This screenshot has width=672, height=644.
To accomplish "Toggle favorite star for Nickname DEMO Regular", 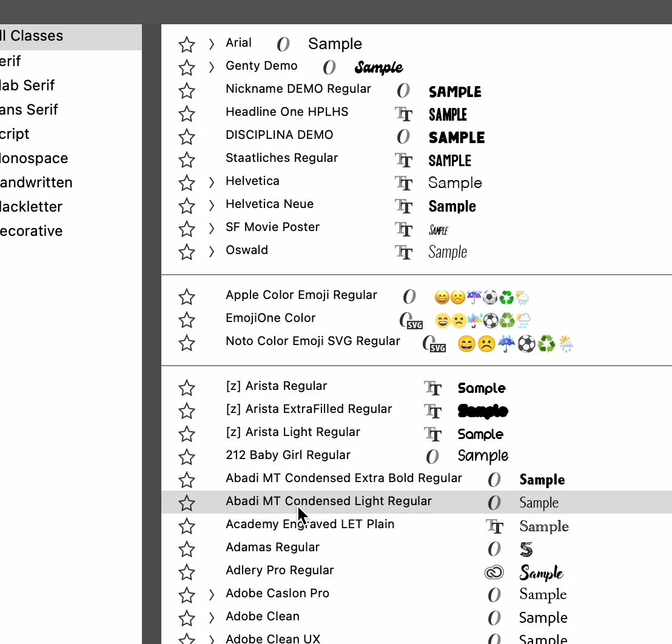I will pyautogui.click(x=186, y=91).
